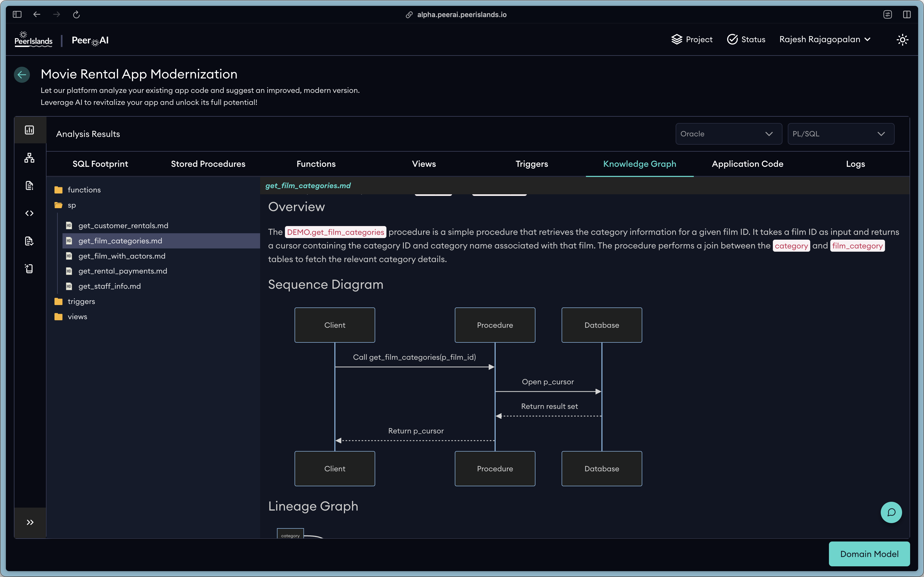Image resolution: width=924 pixels, height=577 pixels.
Task: Switch to Stored Procedures tab
Action: pyautogui.click(x=208, y=164)
